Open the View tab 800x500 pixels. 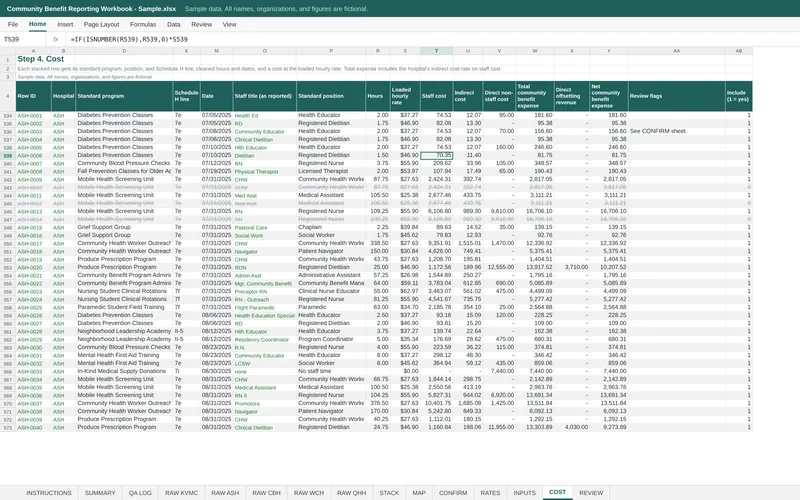tap(229, 24)
